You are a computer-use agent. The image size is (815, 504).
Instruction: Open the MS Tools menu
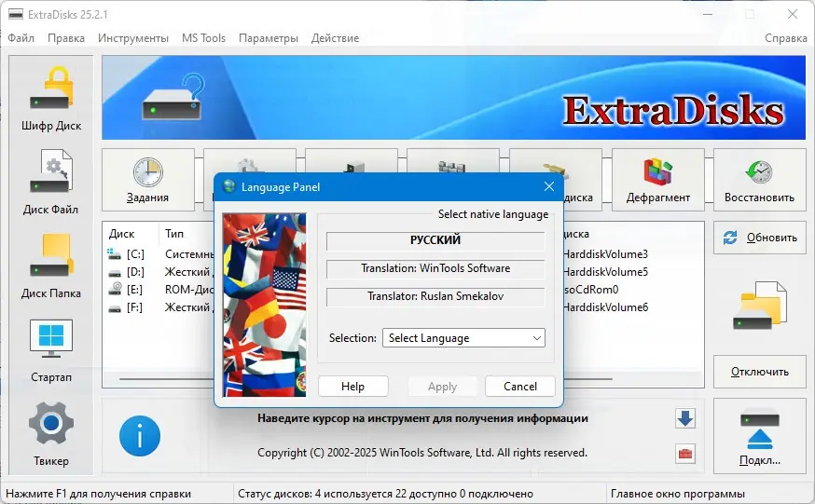pyautogui.click(x=203, y=38)
